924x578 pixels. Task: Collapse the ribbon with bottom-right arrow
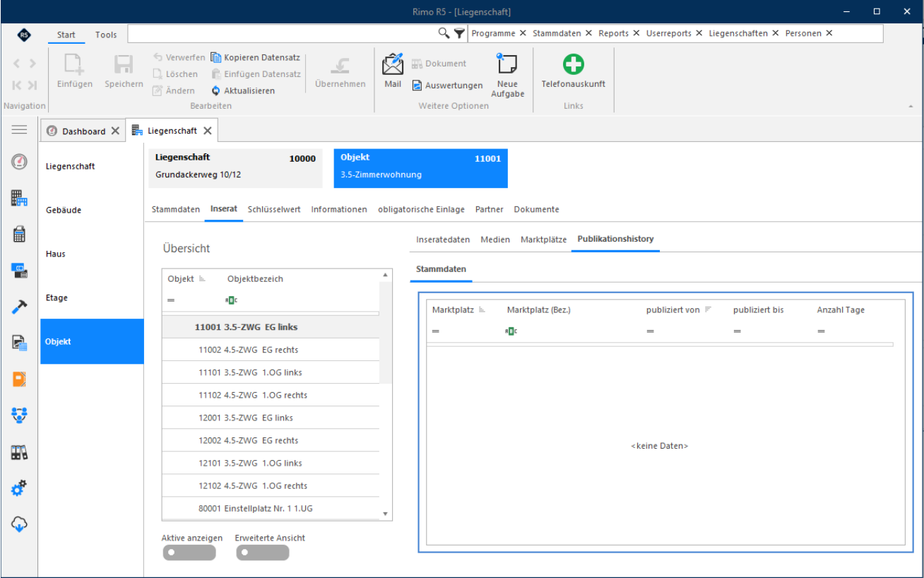click(910, 106)
